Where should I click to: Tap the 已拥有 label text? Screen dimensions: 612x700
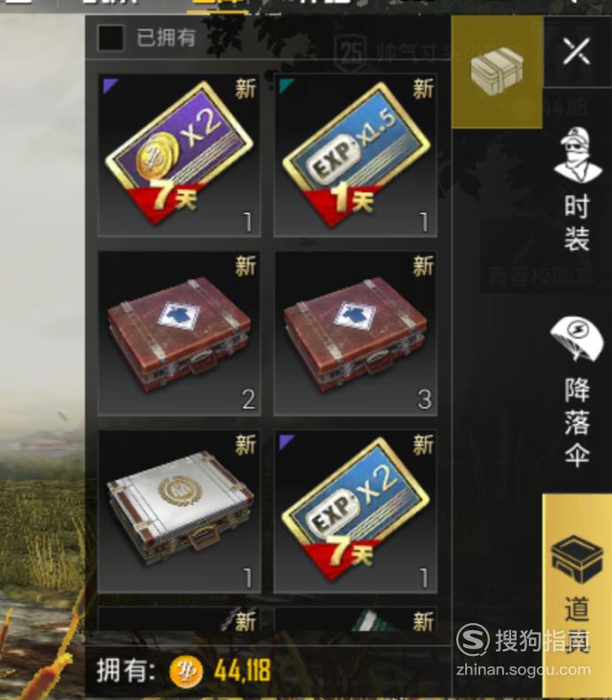tap(166, 37)
